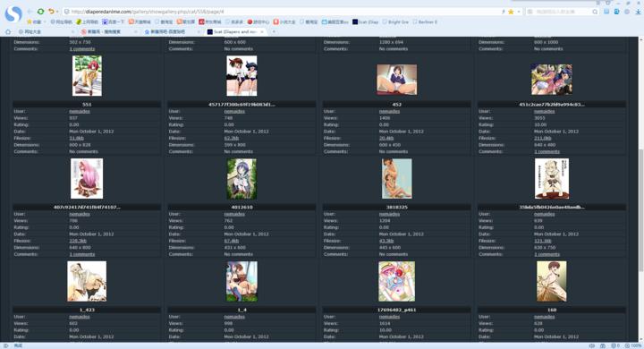The image size is (644, 349).
Task: Click the scrollbar down arrow
Action: point(640,339)
